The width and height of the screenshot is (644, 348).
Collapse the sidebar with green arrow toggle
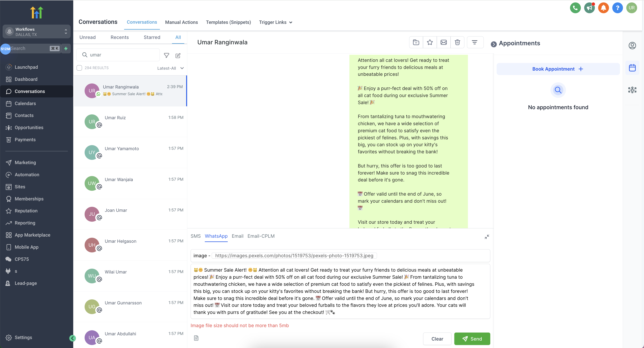72,338
